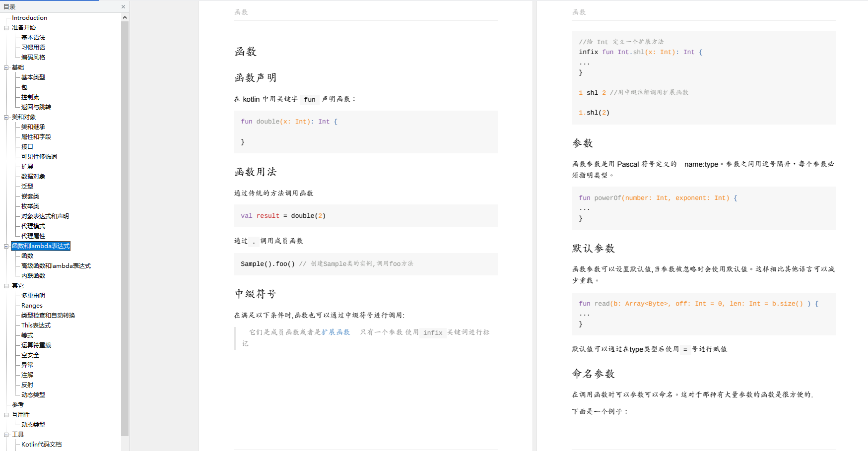This screenshot has height=451, width=868.
Task: Select the 工具 section
Action: point(18,435)
